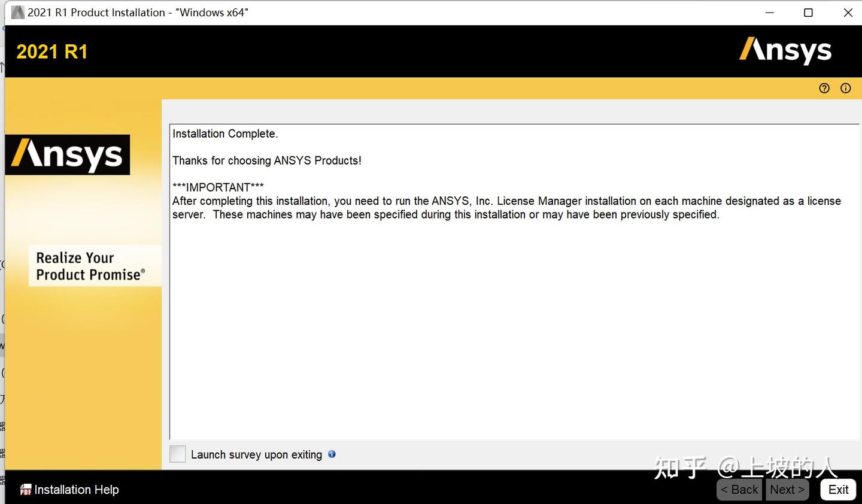Click the Ansys logo in the left sidebar

tap(68, 154)
